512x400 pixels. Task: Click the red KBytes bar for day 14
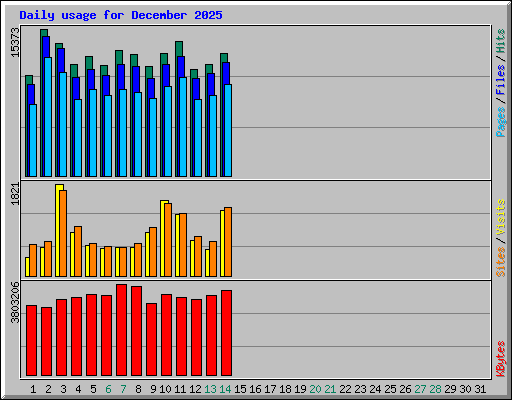pos(226,333)
